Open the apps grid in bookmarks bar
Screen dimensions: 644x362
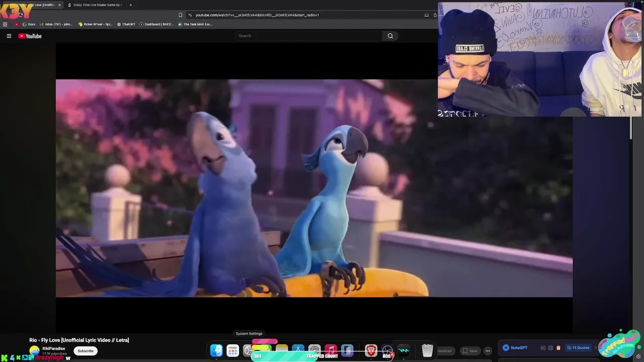tap(5, 24)
